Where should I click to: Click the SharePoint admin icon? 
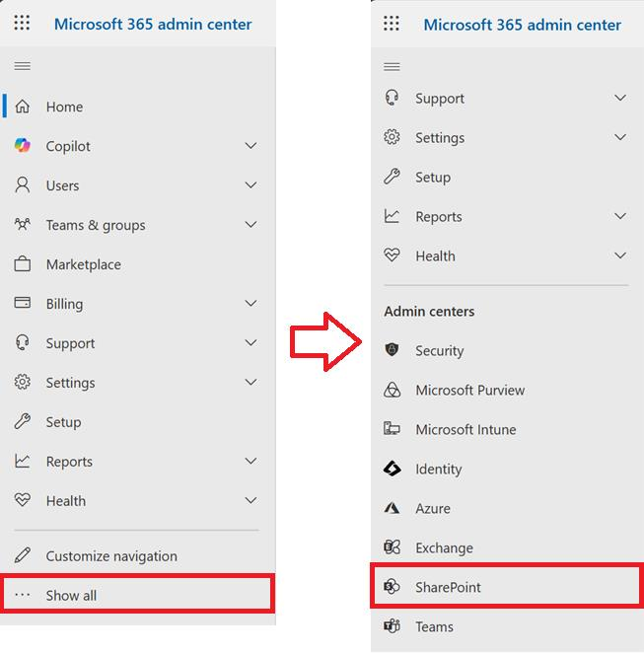(x=392, y=587)
